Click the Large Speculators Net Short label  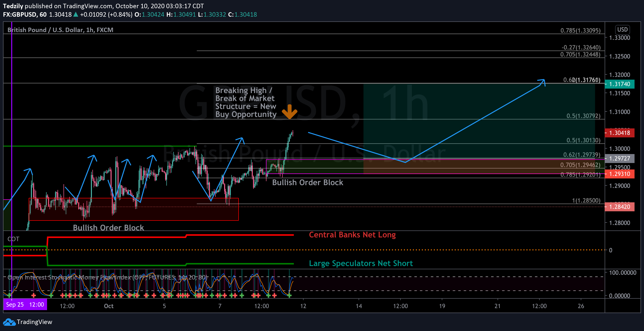[361, 263]
